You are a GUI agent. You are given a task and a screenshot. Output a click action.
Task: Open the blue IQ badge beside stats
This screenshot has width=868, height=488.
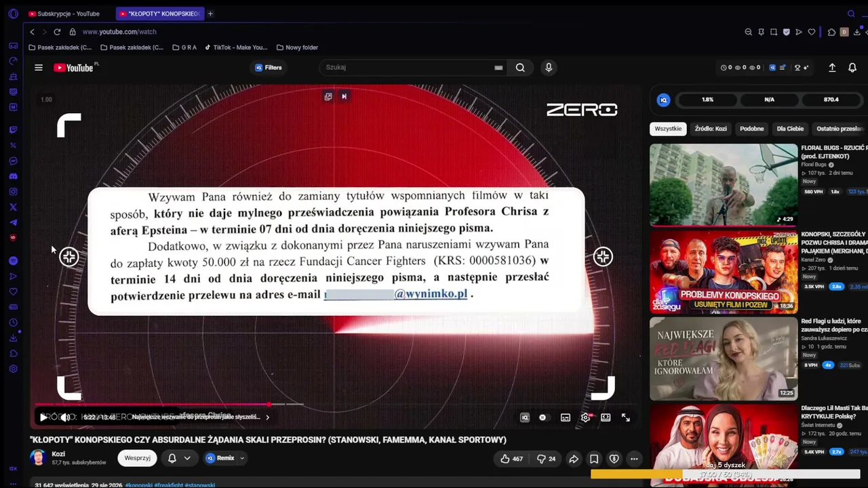[x=664, y=100]
